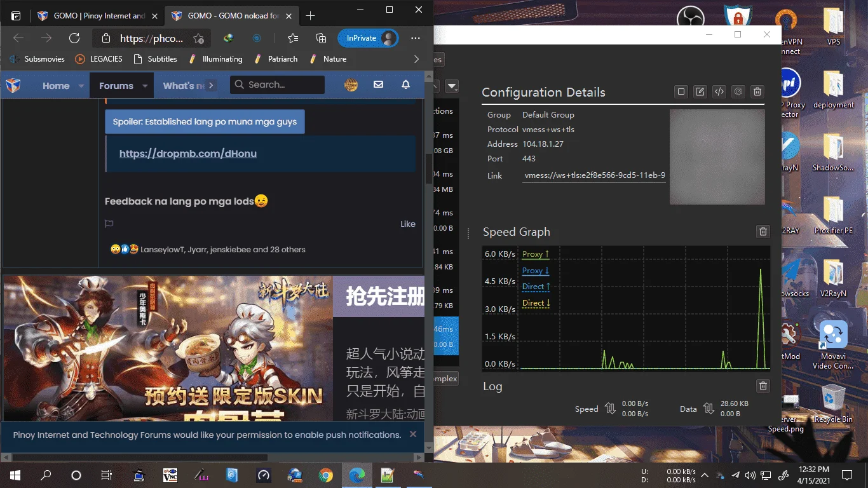Image resolution: width=868 pixels, height=488 pixels.
Task: Click the vmess link field in Configuration Details
Action: pos(595,175)
